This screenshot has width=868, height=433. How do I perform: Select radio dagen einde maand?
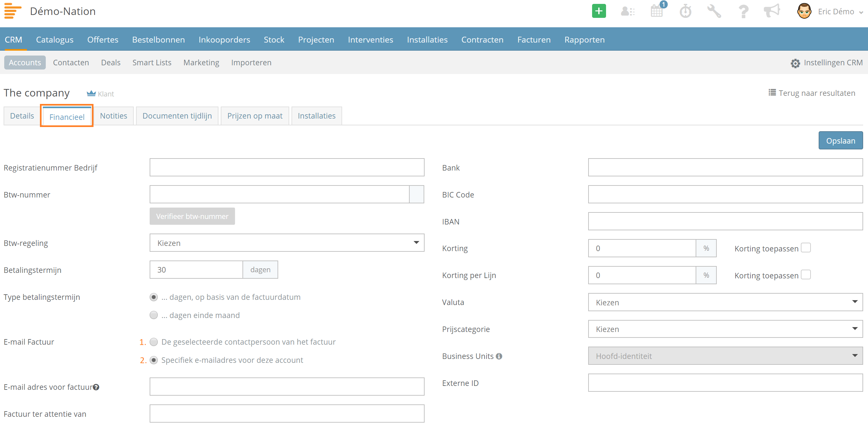pos(154,315)
